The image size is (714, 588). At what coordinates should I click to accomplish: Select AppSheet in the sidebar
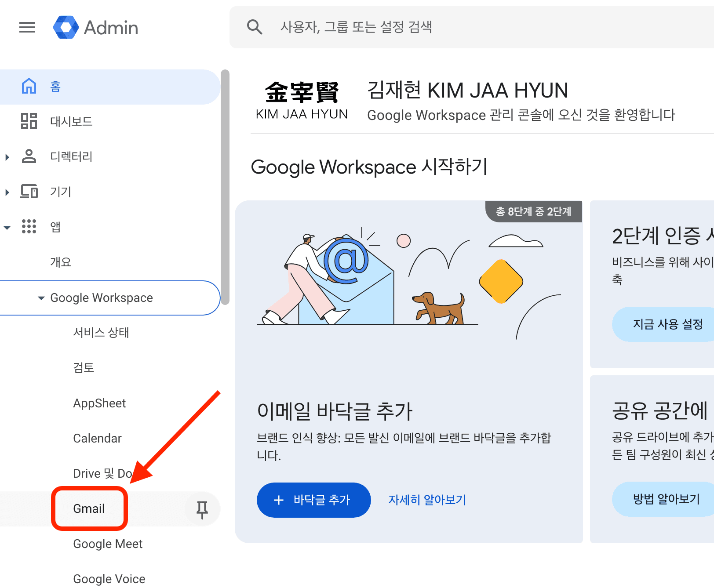(x=99, y=403)
